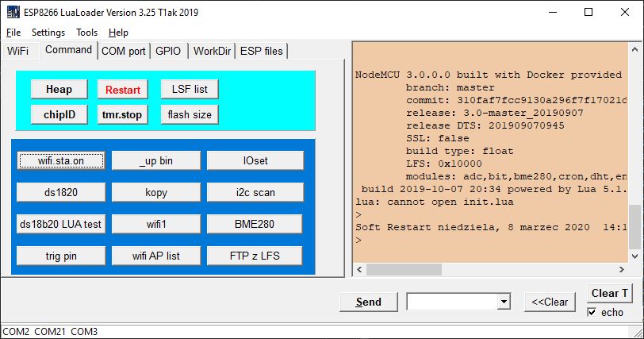Click the red Restart button

click(123, 90)
